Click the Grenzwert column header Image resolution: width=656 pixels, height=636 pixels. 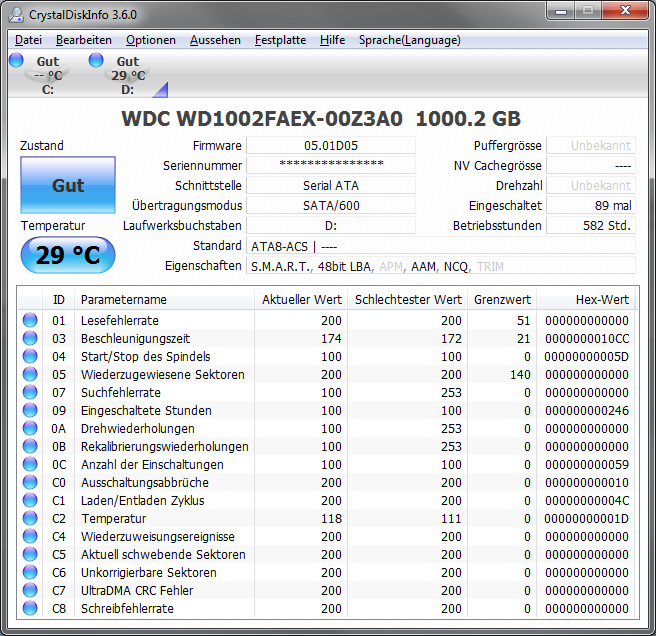tap(502, 300)
